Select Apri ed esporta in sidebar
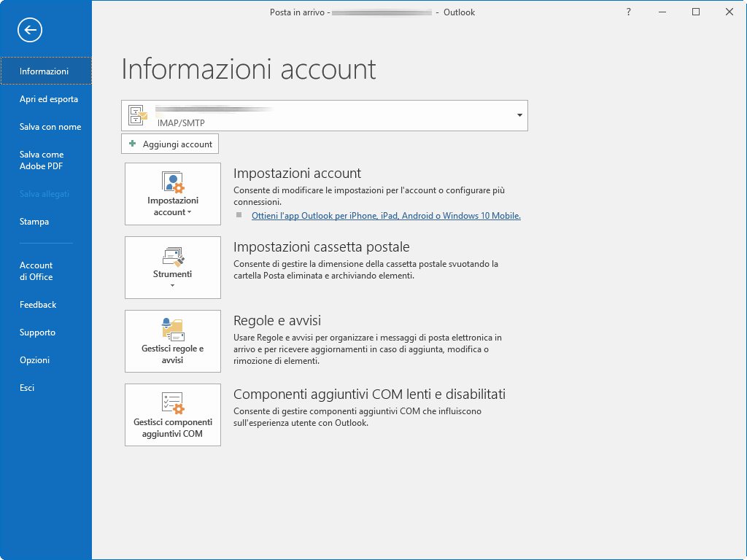Screen dimensions: 747x560 click(48, 99)
